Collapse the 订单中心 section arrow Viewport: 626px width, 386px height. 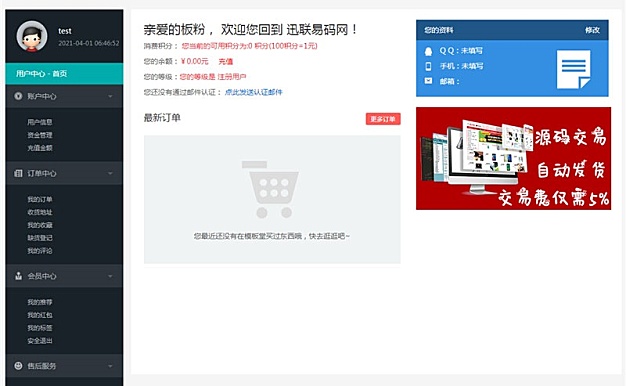tap(110, 173)
